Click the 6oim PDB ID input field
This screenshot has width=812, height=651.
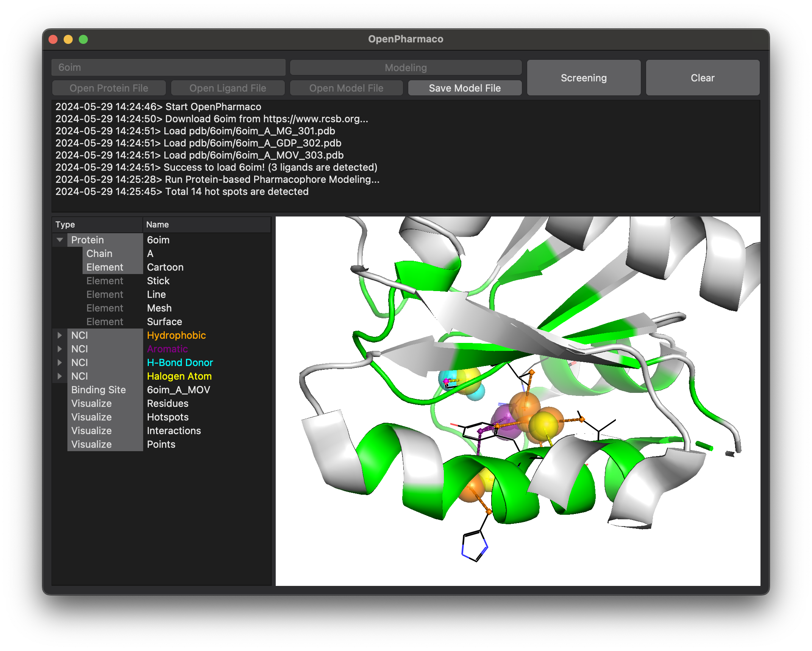click(x=169, y=67)
